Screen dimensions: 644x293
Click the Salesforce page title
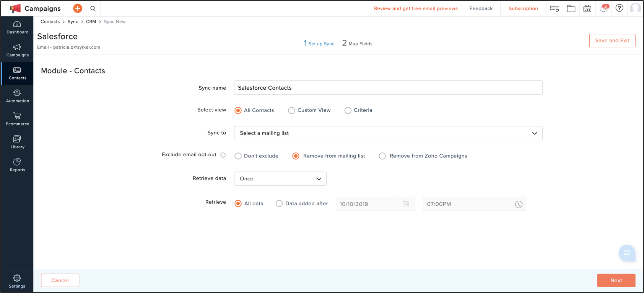point(57,36)
